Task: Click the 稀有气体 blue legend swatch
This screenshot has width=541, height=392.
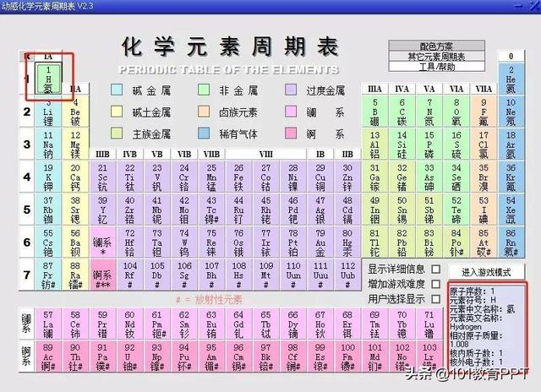Action: coord(205,133)
